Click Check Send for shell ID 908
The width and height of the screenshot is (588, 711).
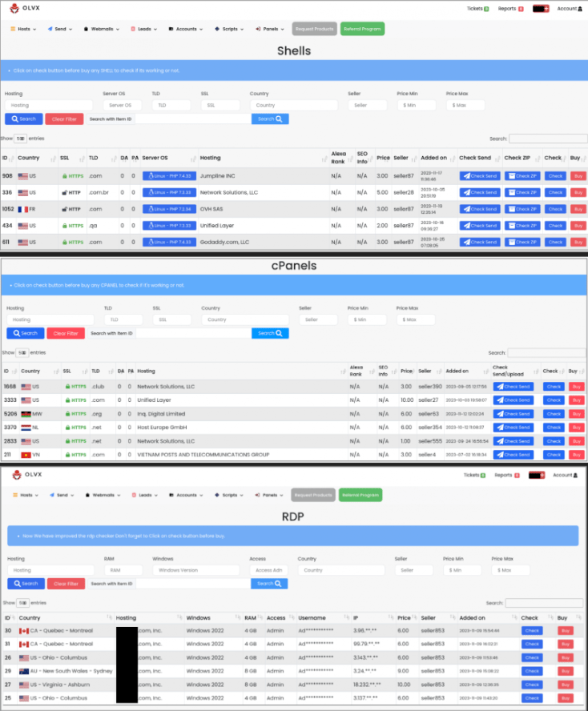point(479,175)
